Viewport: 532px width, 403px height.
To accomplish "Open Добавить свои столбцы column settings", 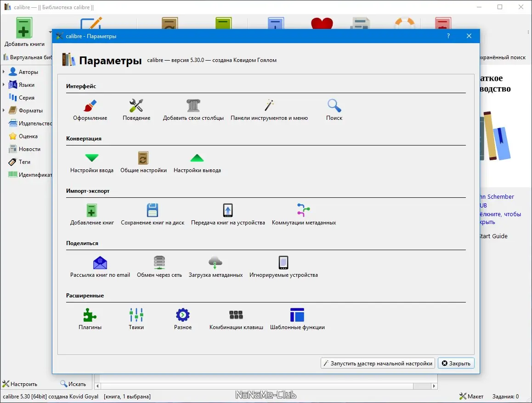I will pyautogui.click(x=193, y=110).
